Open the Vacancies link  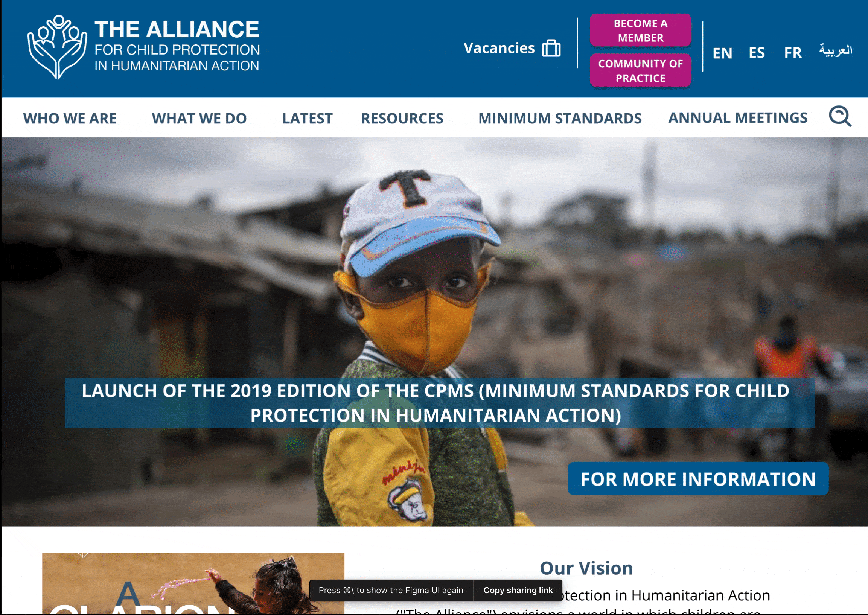[x=499, y=48]
